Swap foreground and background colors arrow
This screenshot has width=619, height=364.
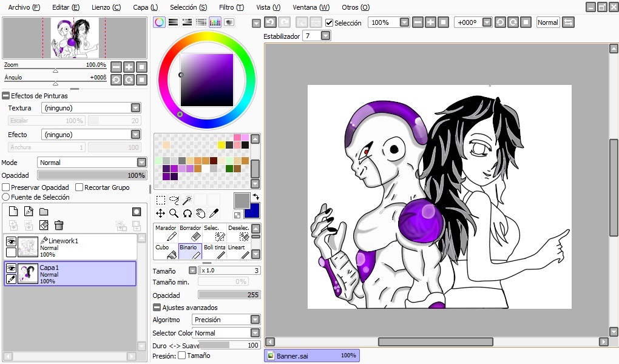coord(256,197)
